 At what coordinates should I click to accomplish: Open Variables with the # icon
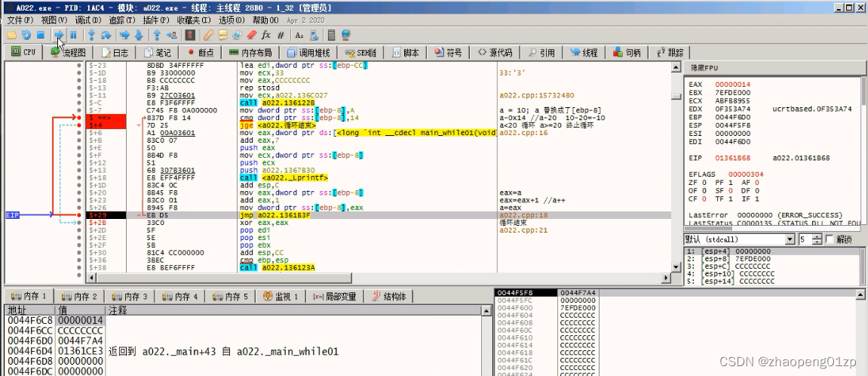pyautogui.click(x=281, y=35)
